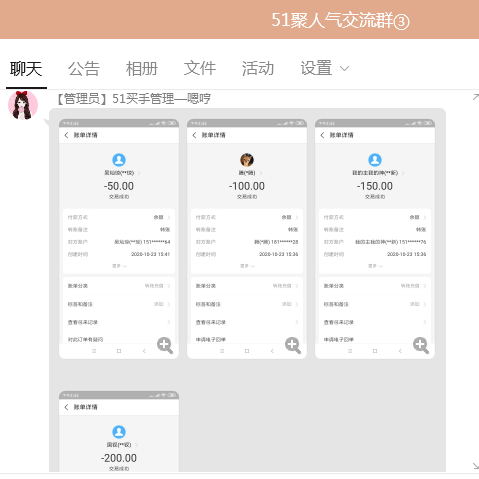The width and height of the screenshot is (479, 479).
Task: Magnify the -100.00 screenshot via zoom icon
Action: coord(293,345)
